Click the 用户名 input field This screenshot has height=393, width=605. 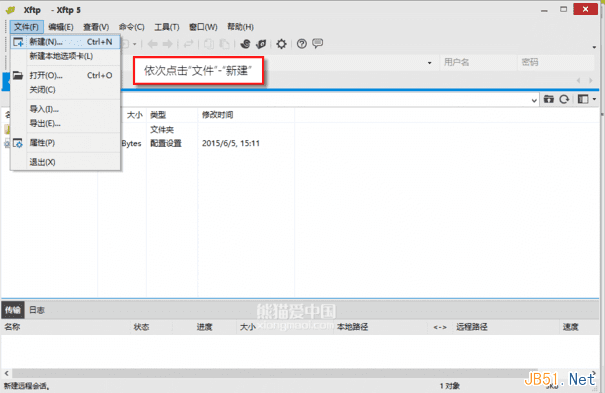(478, 62)
